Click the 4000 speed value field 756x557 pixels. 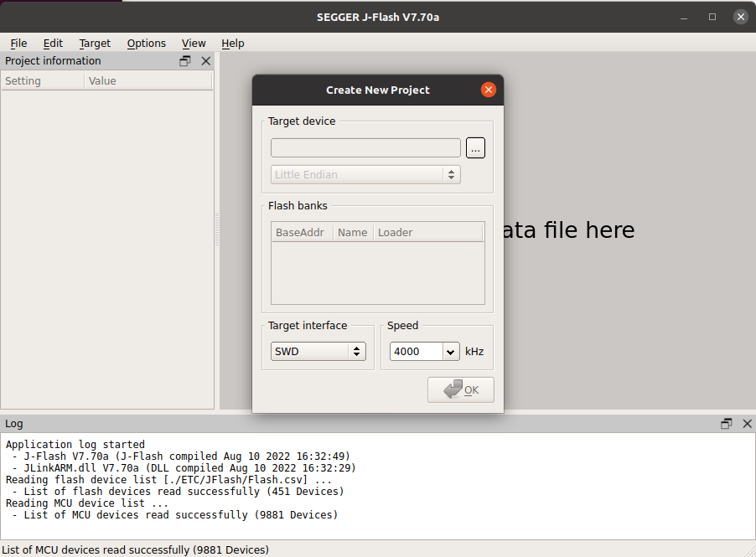(416, 352)
